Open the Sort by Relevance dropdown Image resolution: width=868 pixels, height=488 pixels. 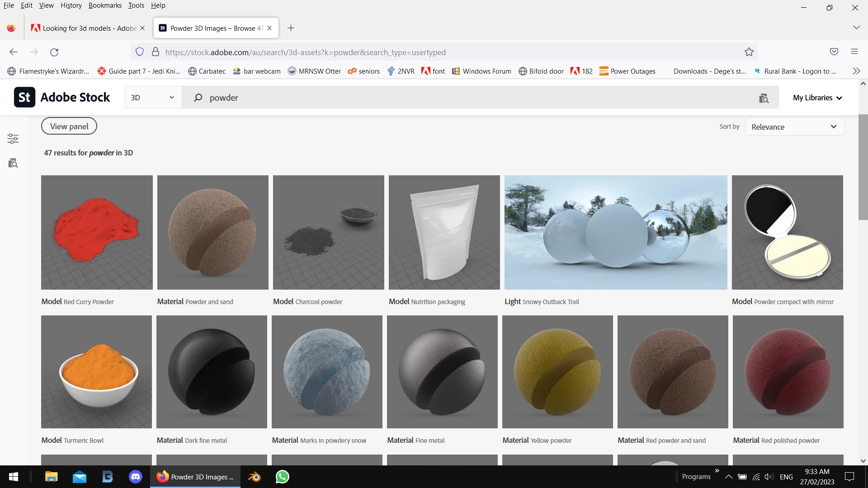tap(794, 127)
